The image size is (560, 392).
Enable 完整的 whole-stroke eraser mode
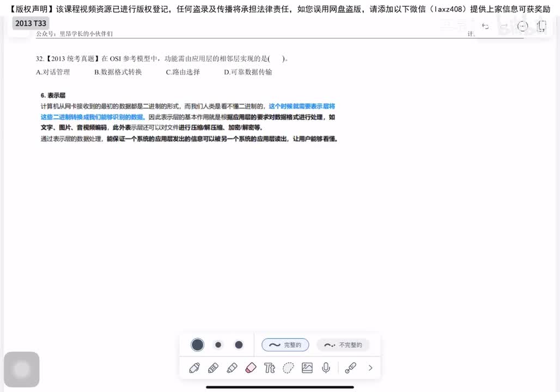click(x=285, y=345)
